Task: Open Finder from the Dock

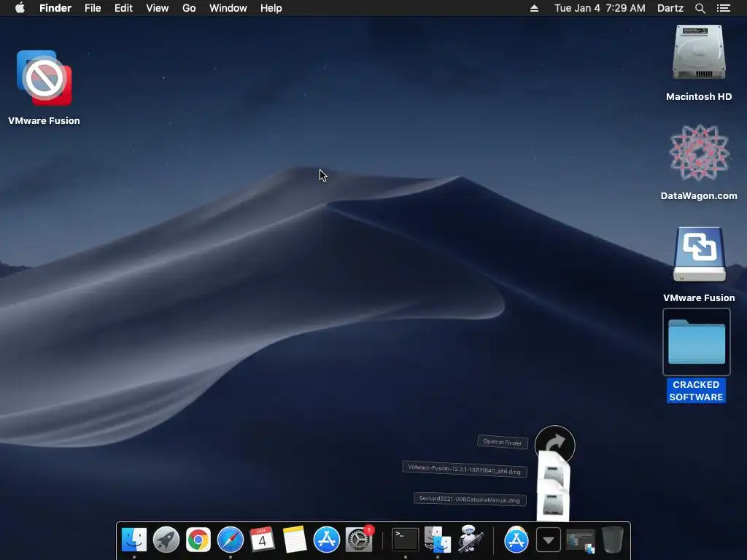Action: point(134,540)
